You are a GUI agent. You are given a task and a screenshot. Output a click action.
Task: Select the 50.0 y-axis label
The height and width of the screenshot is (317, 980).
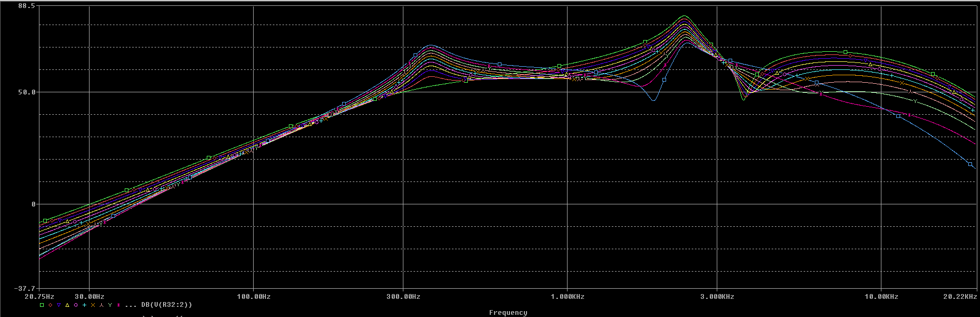tap(27, 92)
